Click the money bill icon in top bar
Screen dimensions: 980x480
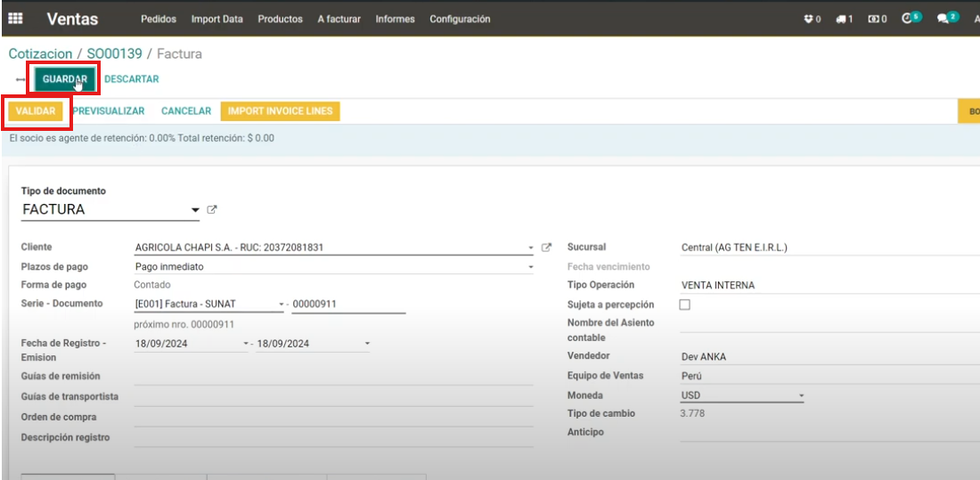[873, 19]
